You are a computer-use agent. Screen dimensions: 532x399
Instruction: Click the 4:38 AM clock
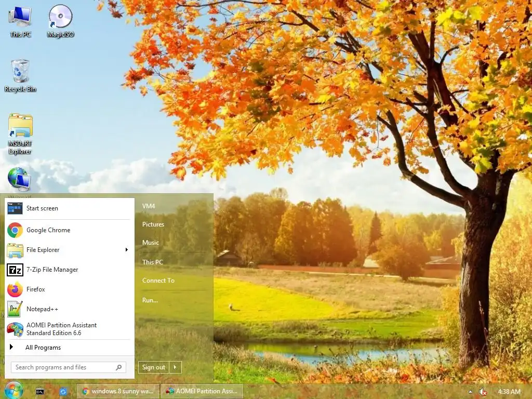509,392
